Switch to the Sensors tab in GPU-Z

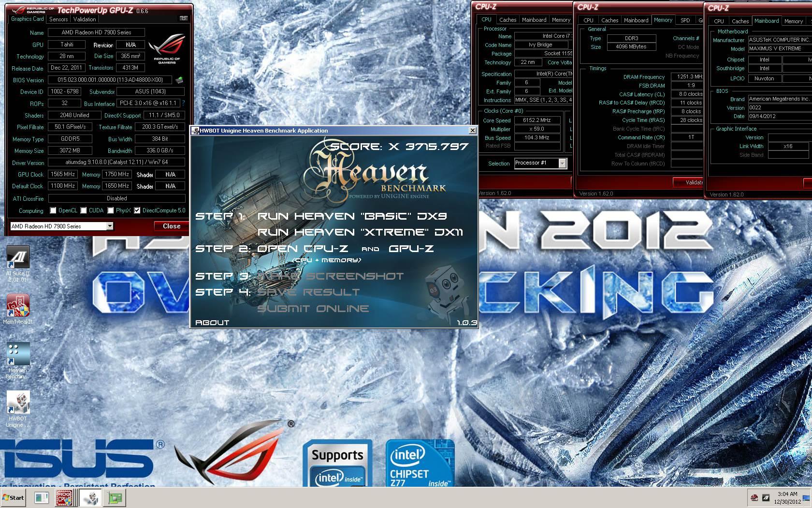pos(58,19)
